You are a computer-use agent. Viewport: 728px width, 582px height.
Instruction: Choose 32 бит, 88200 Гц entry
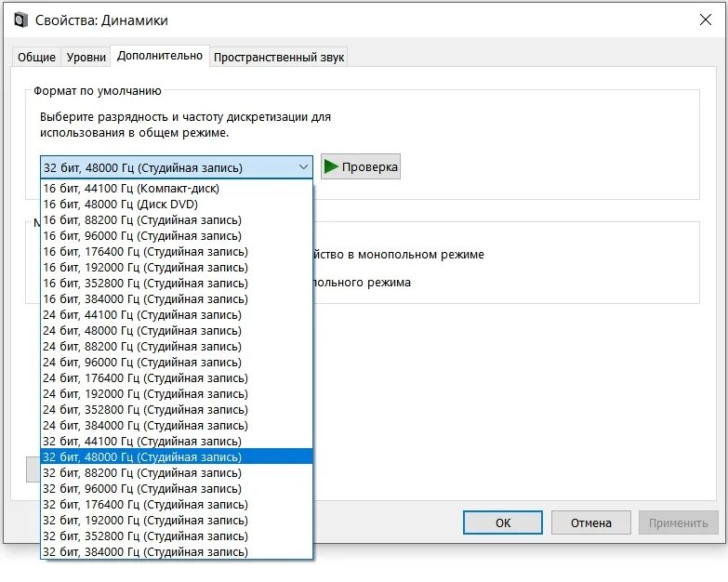177,472
